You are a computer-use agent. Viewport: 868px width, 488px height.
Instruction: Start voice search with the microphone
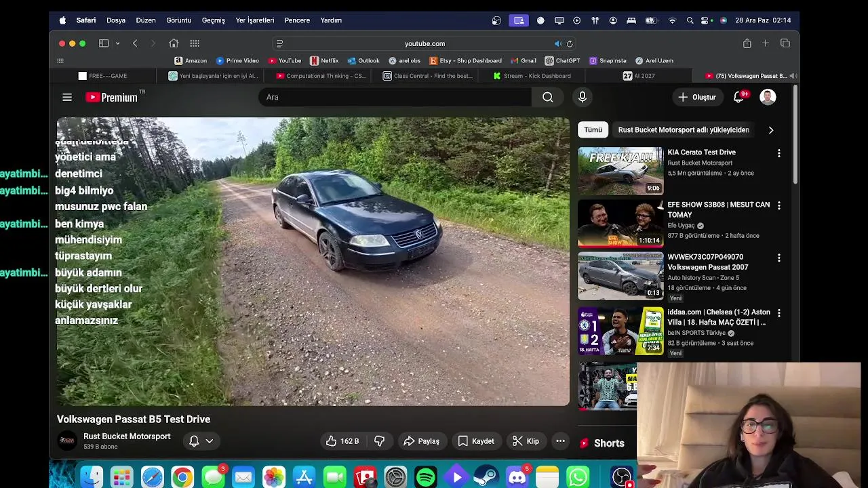tap(583, 97)
